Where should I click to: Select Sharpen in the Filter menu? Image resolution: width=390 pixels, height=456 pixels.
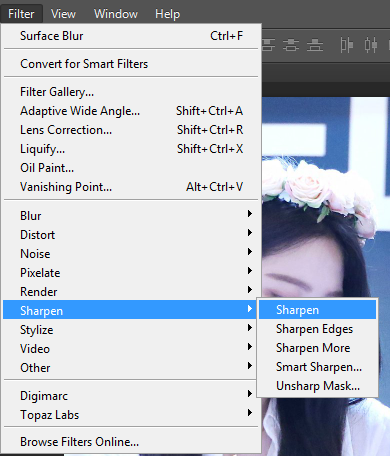(130, 310)
